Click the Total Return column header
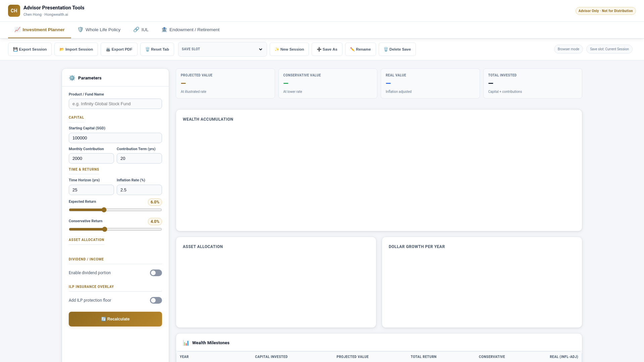 click(424, 357)
